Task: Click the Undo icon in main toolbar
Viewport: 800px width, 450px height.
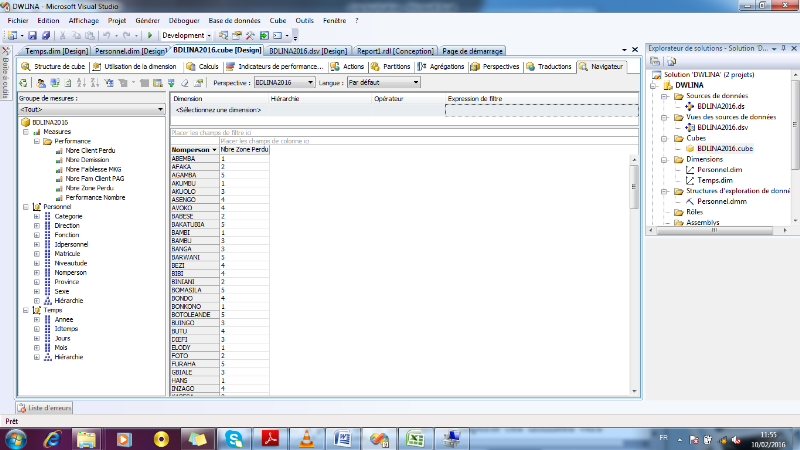Action: [x=107, y=35]
